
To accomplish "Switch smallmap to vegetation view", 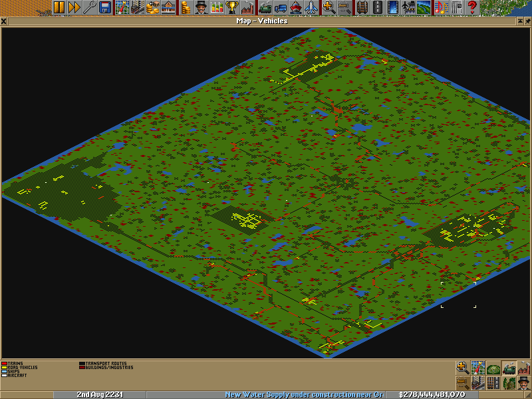I will click(x=509, y=383).
